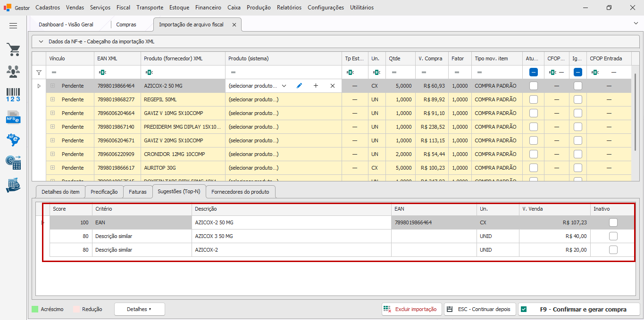Click ESC - Continuar depois button

point(480,309)
